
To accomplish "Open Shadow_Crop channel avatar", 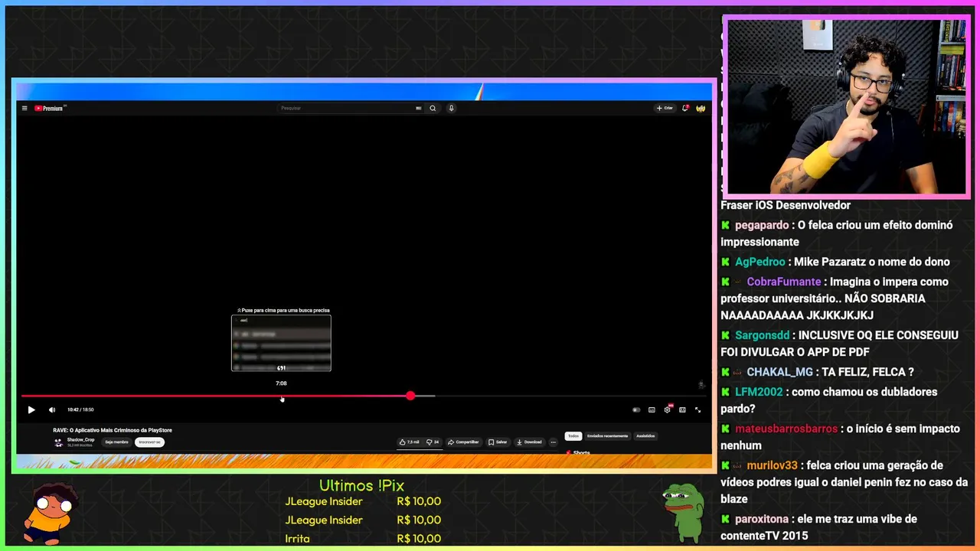I will [58, 442].
